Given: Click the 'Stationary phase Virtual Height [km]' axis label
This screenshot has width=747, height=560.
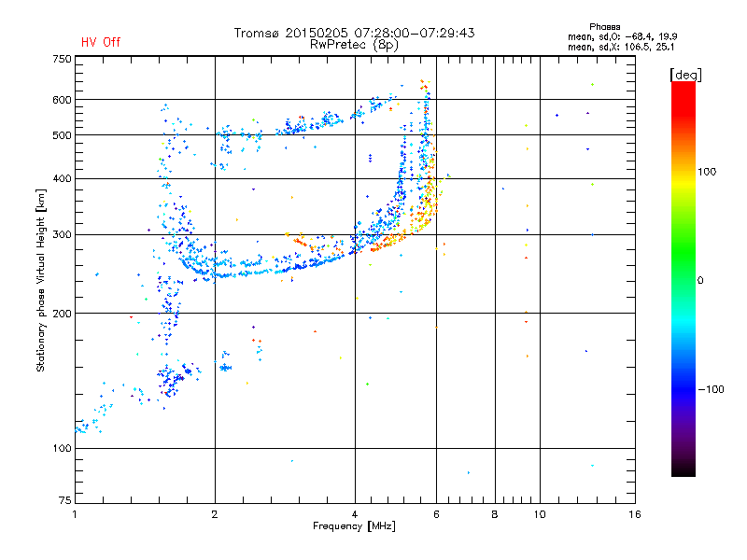Looking at the screenshot, I should [x=41, y=280].
